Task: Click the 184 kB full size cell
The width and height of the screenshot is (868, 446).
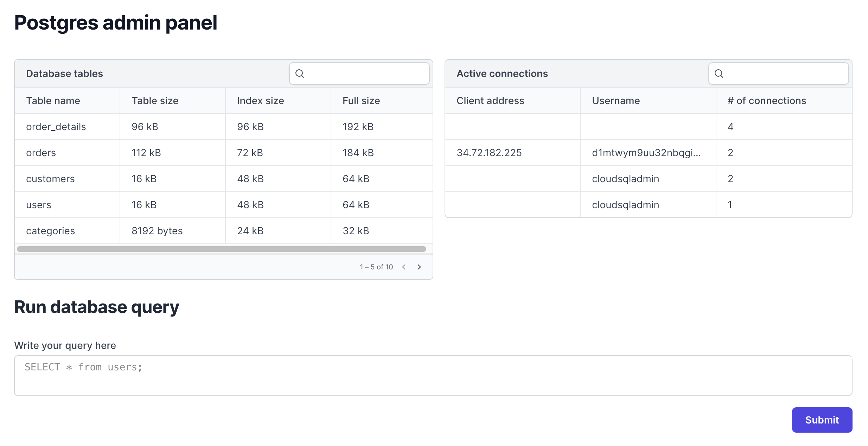Action: 382,153
